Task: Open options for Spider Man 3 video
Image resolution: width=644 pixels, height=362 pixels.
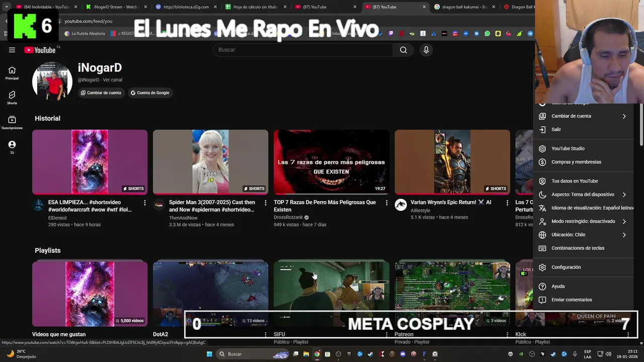Action: pos(266,203)
